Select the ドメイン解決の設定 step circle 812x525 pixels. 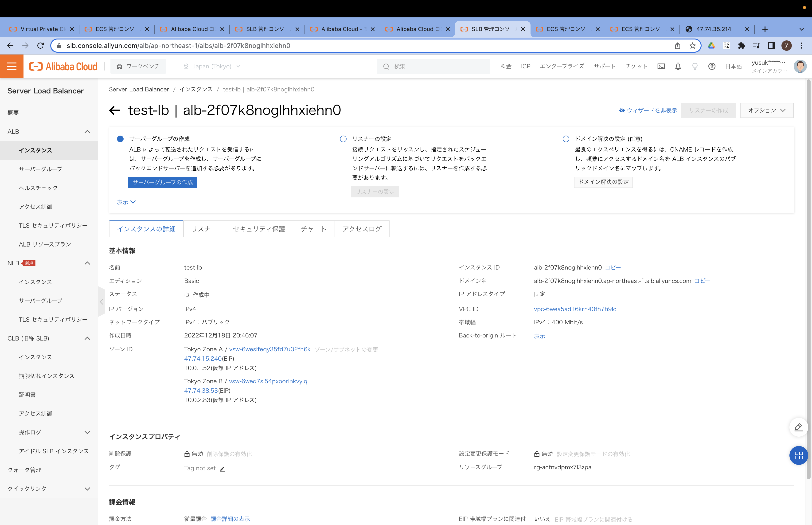point(566,139)
